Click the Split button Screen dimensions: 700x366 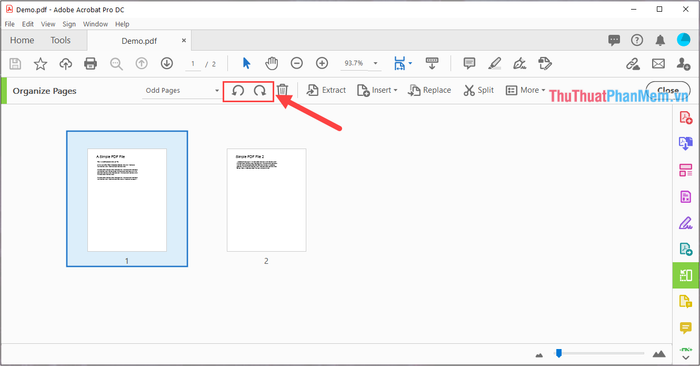coord(478,90)
